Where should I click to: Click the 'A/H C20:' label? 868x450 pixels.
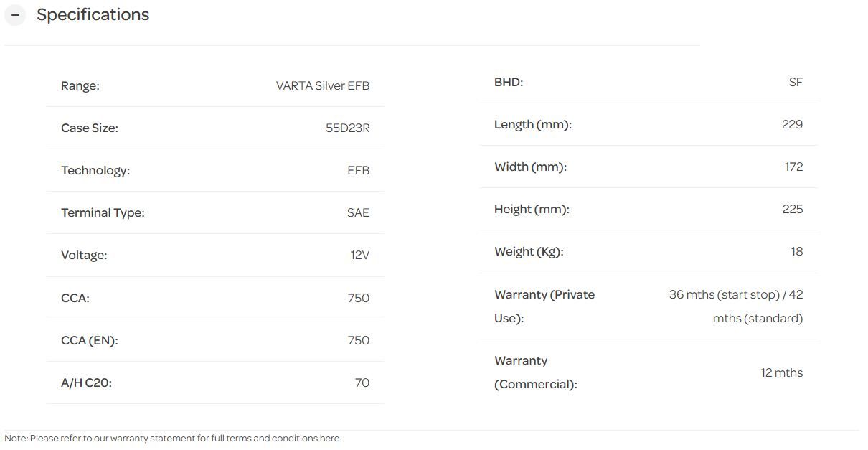(x=87, y=383)
